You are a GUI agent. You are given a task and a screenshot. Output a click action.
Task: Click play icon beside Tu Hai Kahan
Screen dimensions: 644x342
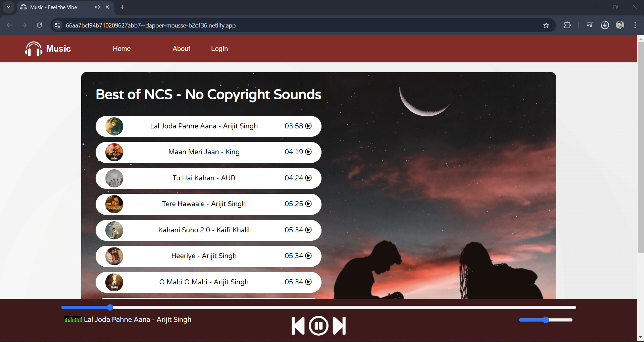[308, 178]
